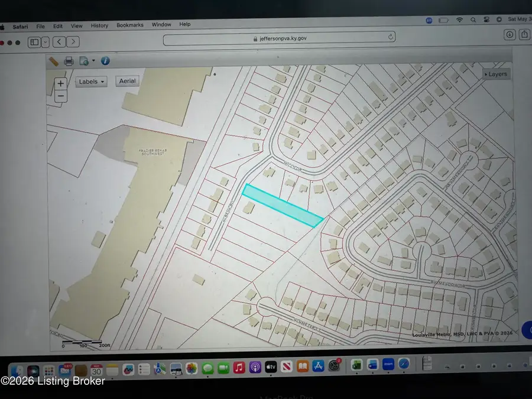Open the File menu
532x399 pixels.
tap(40, 27)
